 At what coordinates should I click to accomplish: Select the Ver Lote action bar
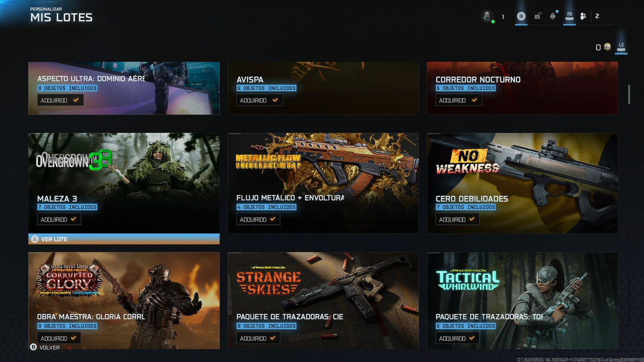(124, 239)
